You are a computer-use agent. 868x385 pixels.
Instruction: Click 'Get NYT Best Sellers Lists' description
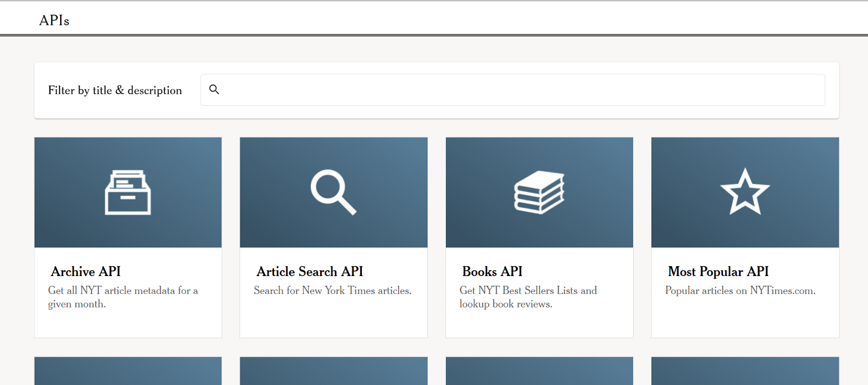(x=528, y=297)
